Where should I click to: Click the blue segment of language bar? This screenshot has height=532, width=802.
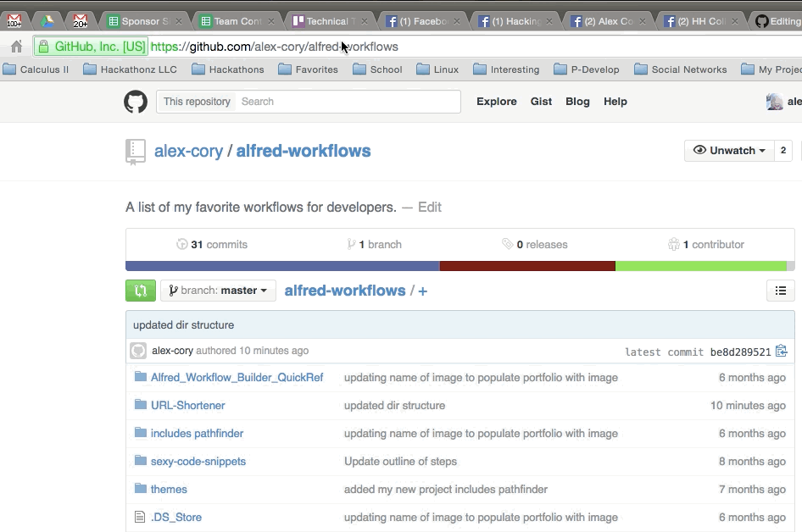pyautogui.click(x=282, y=266)
